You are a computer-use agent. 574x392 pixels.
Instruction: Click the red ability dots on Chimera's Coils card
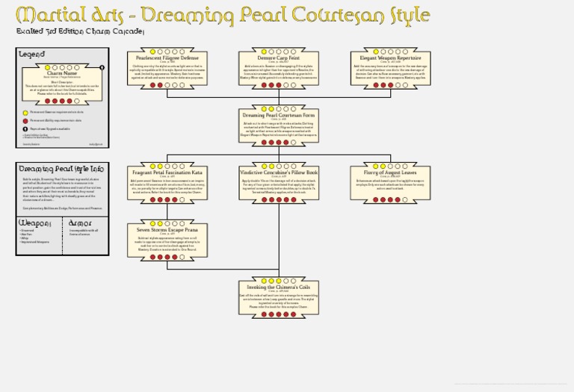(x=279, y=314)
